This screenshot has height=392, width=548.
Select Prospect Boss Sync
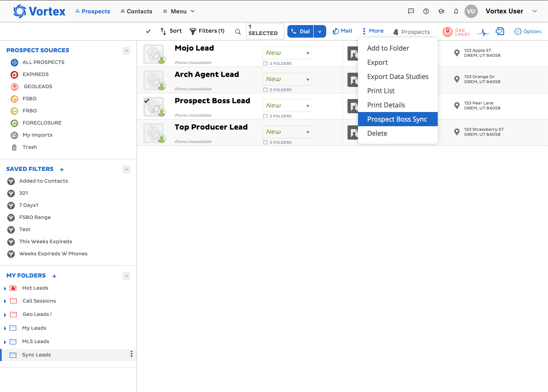click(398, 119)
